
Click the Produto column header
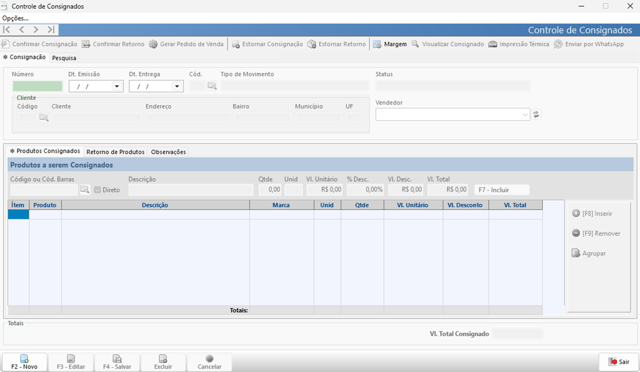coord(45,205)
